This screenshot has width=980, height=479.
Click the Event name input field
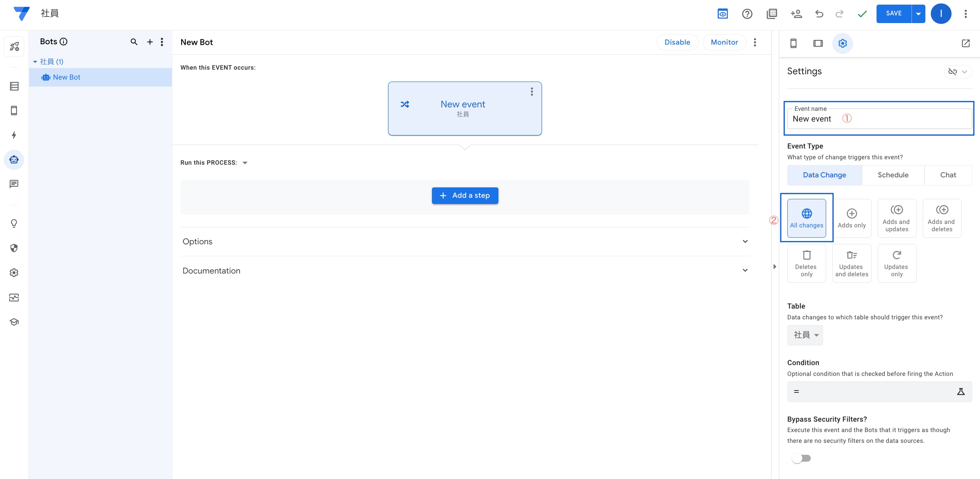878,118
